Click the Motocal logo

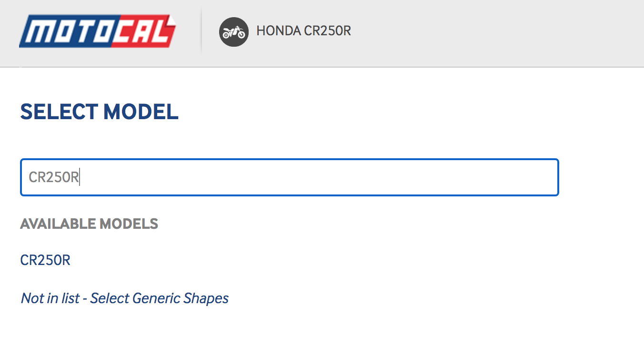coord(98,31)
